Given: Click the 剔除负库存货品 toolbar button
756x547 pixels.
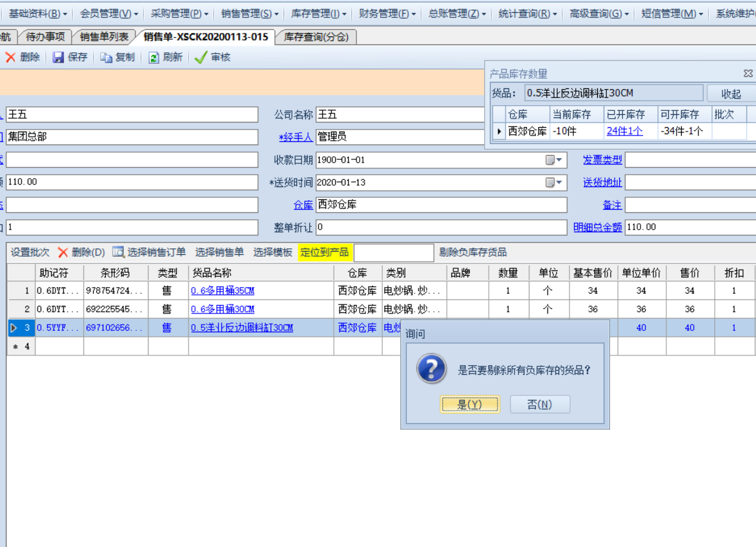Looking at the screenshot, I should pyautogui.click(x=473, y=252).
